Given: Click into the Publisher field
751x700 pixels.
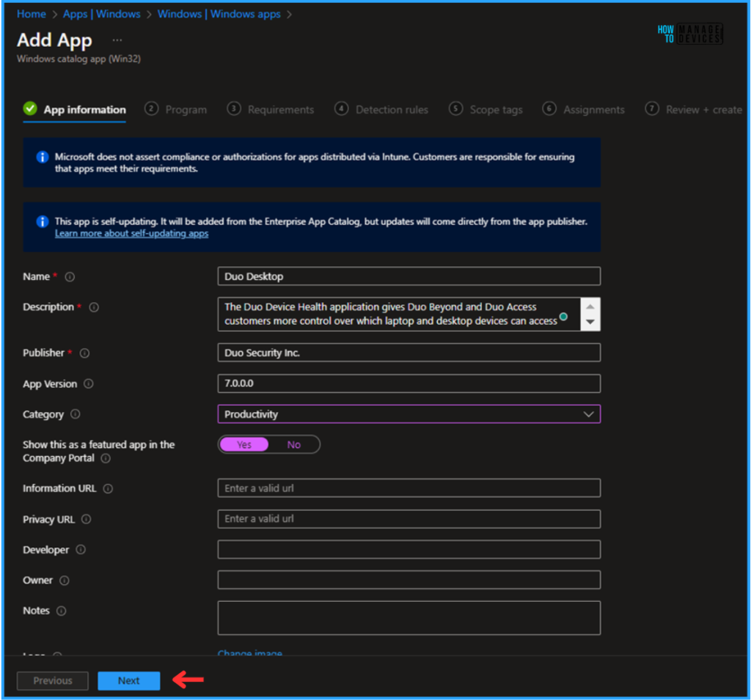Looking at the screenshot, I should [x=409, y=353].
